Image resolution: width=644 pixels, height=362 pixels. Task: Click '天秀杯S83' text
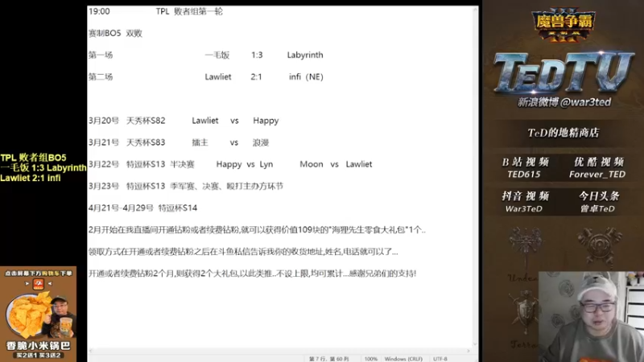point(146,142)
